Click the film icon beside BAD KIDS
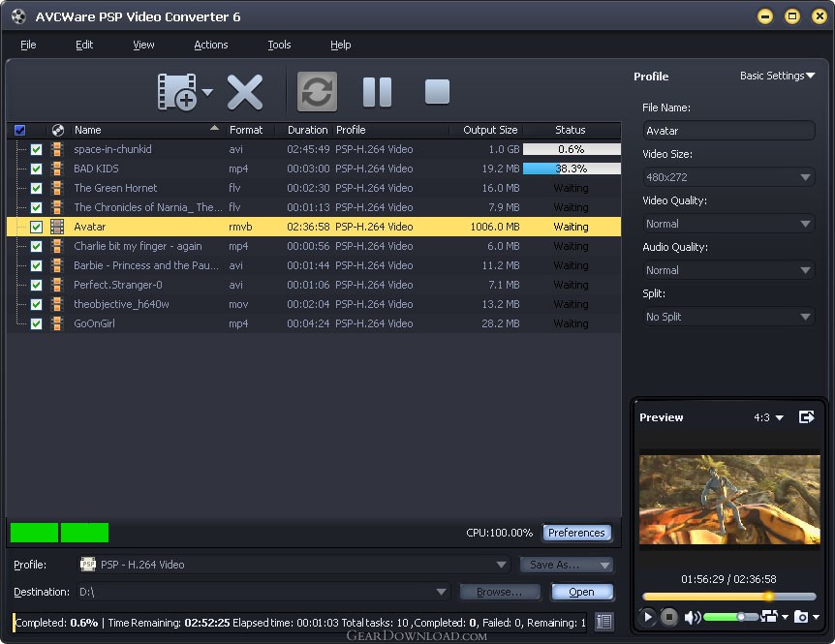 coord(57,169)
